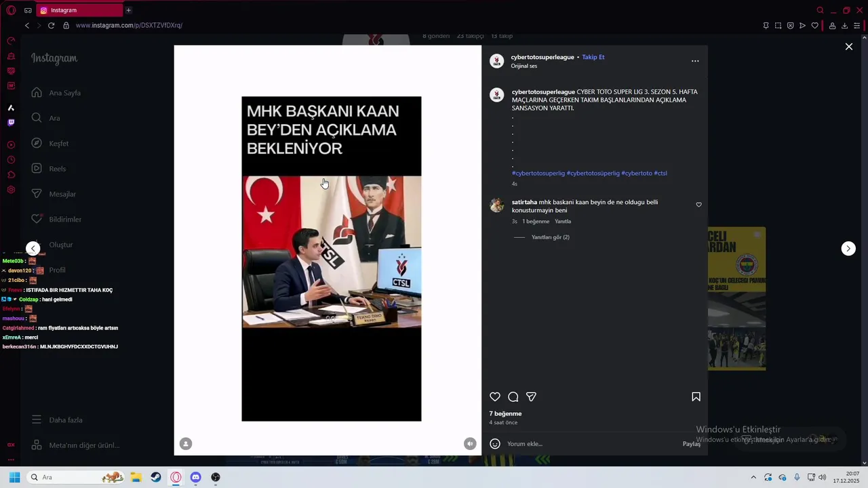Click the send-to-flow arrow icon in toolbar

[x=802, y=26]
